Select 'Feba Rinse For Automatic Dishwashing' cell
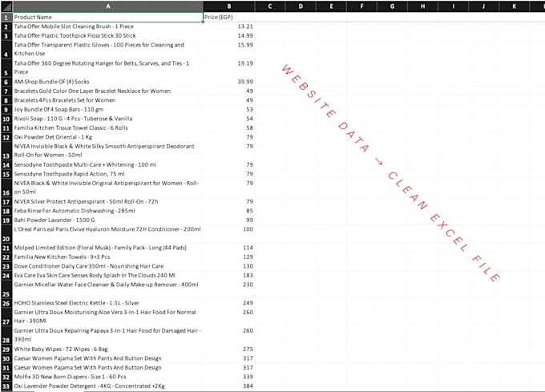Image resolution: width=545 pixels, height=392 pixels. coord(107,211)
